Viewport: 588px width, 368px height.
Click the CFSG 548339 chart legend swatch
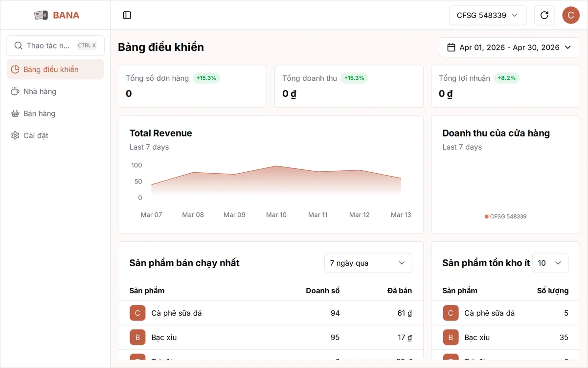tap(487, 216)
